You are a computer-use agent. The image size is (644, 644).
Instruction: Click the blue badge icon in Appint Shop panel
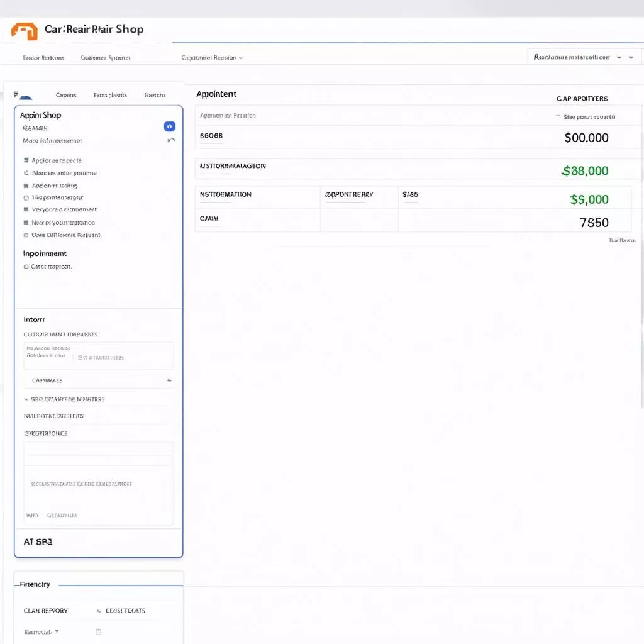pos(169,126)
